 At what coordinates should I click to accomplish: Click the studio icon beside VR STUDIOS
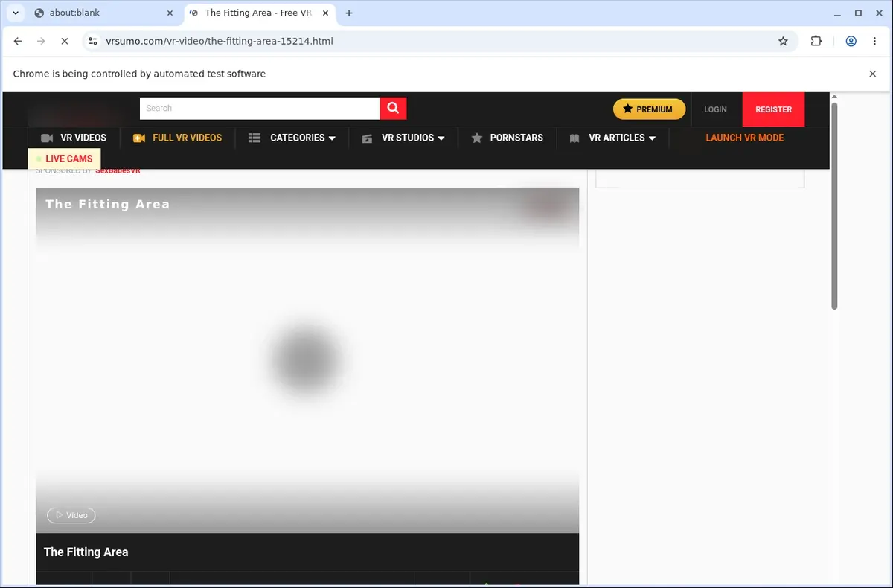click(366, 138)
